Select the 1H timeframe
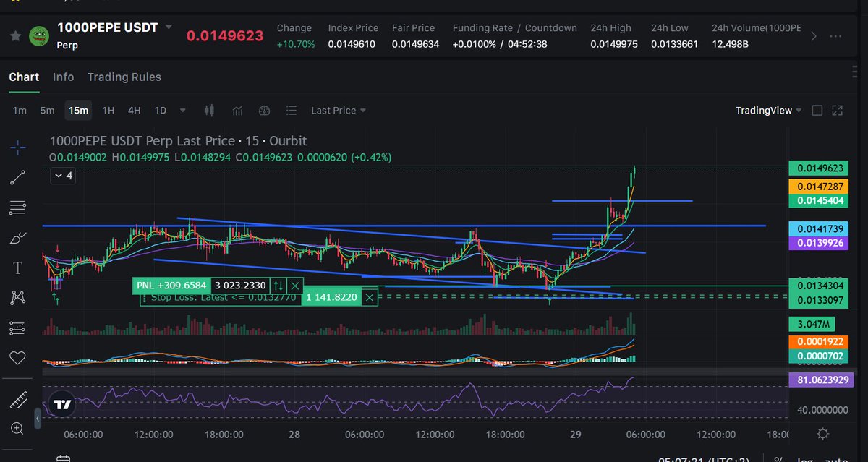Screen dimensions: 868x462 (x=109, y=111)
